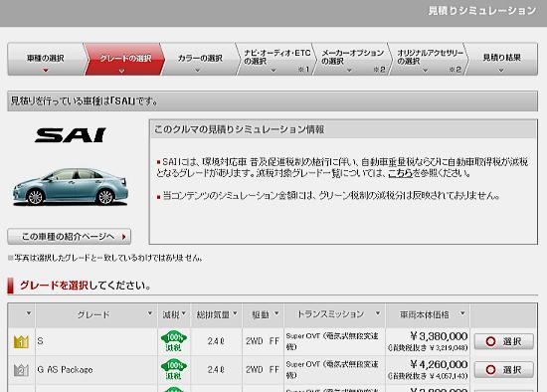Select the G AS Package grade
The height and width of the screenshot is (392, 547).
tap(504, 370)
